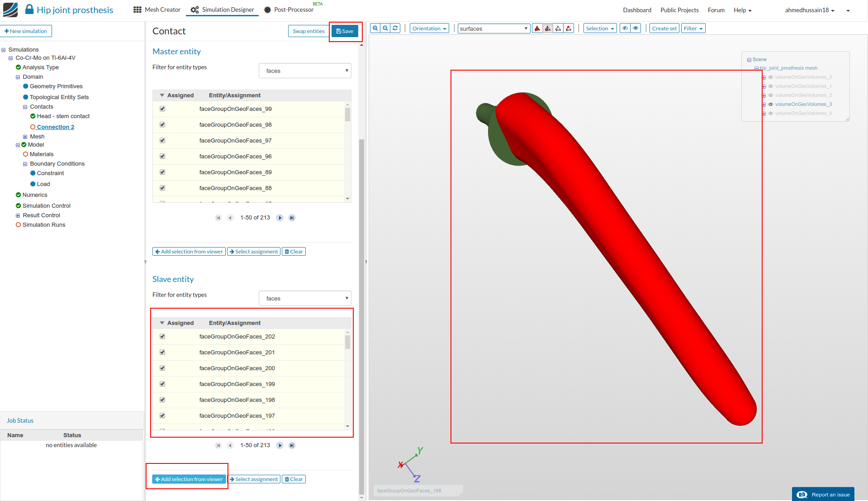Screen dimensions: 868x501
Task: Choose the wireframe-with-points render mode icon
Action: pos(569,29)
